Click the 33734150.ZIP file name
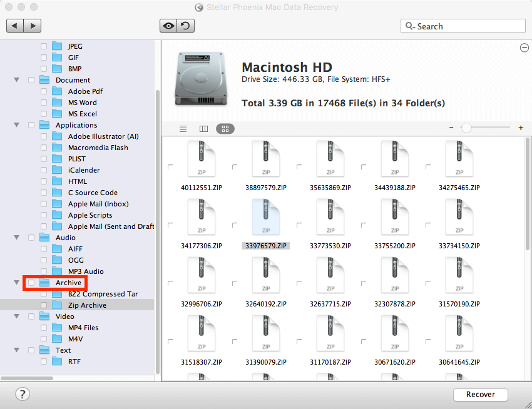The image size is (532, 409). coord(459,246)
